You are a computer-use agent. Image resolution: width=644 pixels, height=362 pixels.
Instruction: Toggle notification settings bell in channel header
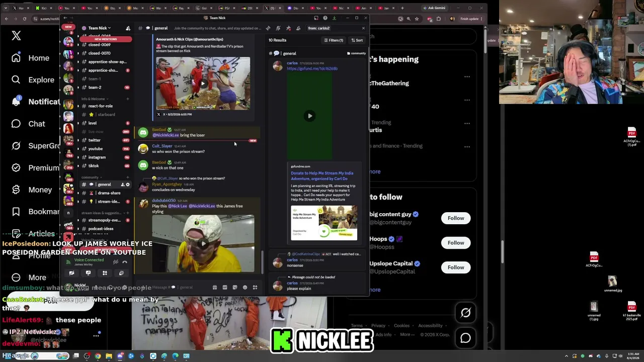click(x=278, y=28)
